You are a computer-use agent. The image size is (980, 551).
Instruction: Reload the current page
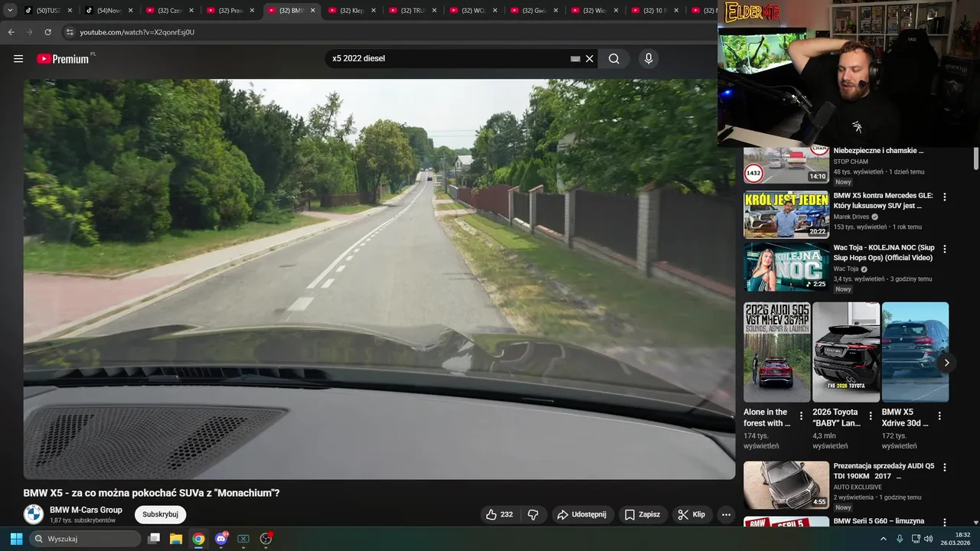[47, 32]
